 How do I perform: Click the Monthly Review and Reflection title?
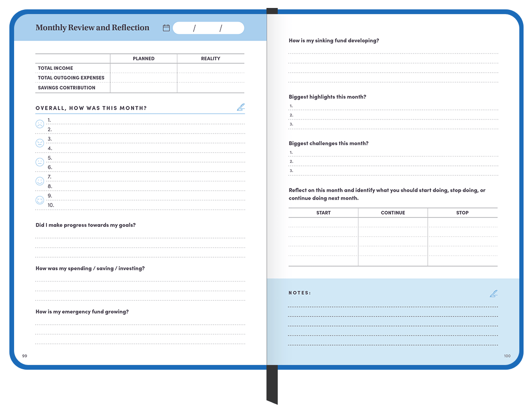point(92,28)
